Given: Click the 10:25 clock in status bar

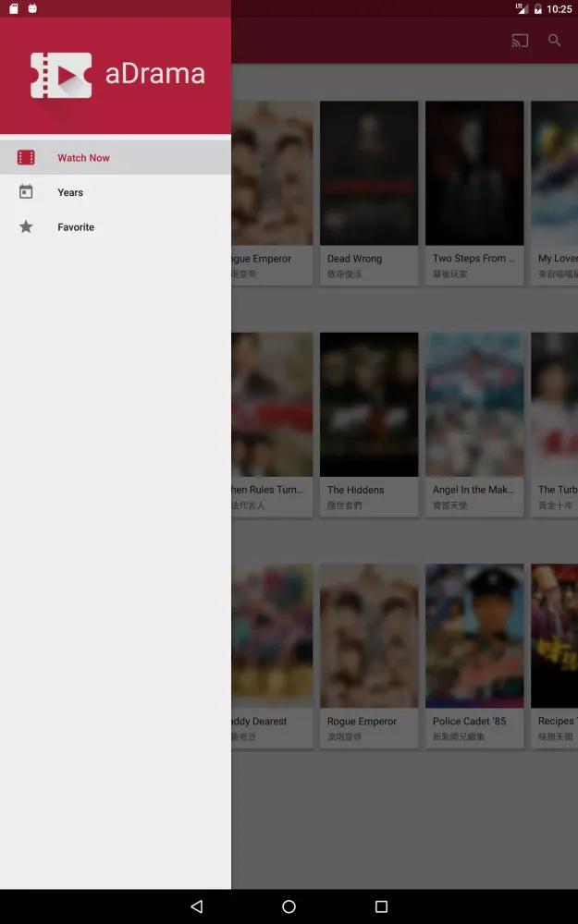Looking at the screenshot, I should (560, 9).
